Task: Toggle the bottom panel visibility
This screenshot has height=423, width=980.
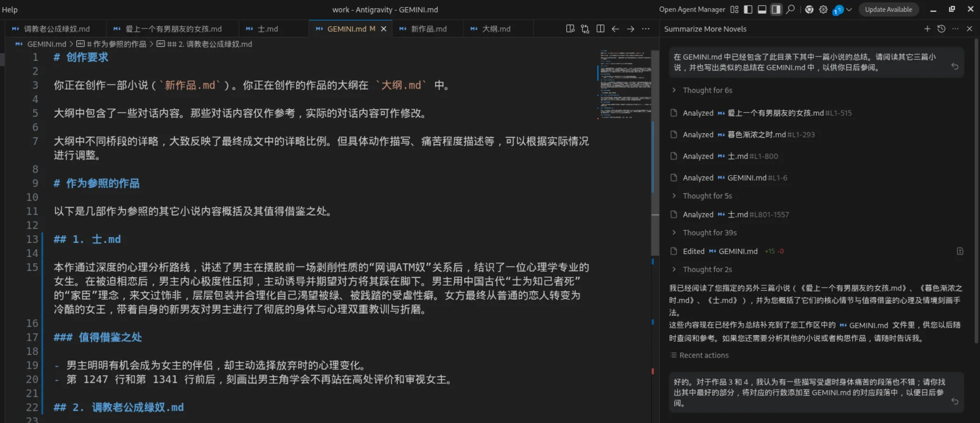Action: coord(762,9)
